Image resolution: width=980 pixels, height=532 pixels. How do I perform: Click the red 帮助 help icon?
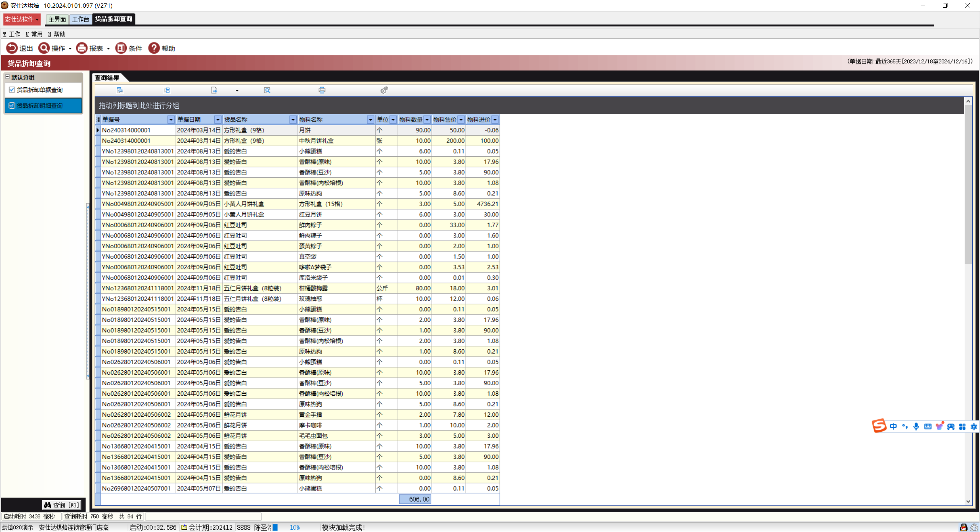coord(154,48)
